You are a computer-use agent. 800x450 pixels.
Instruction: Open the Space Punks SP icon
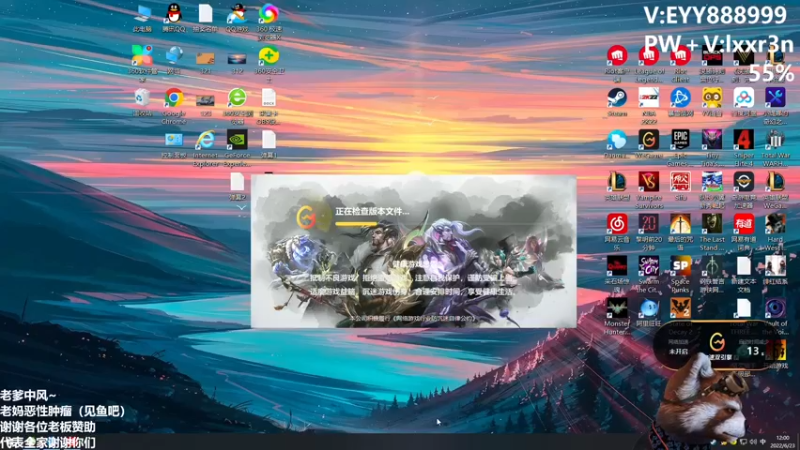coord(681,266)
